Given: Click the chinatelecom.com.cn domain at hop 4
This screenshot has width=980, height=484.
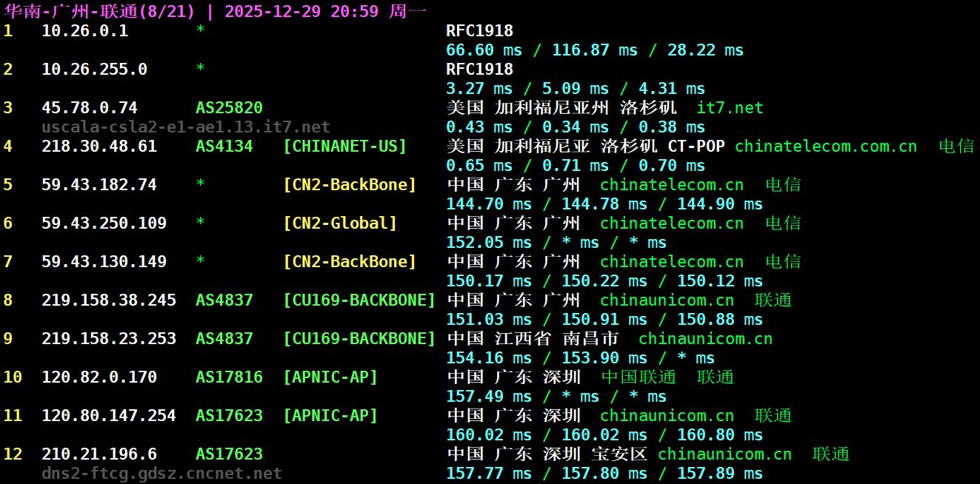Looking at the screenshot, I should pos(825,147).
